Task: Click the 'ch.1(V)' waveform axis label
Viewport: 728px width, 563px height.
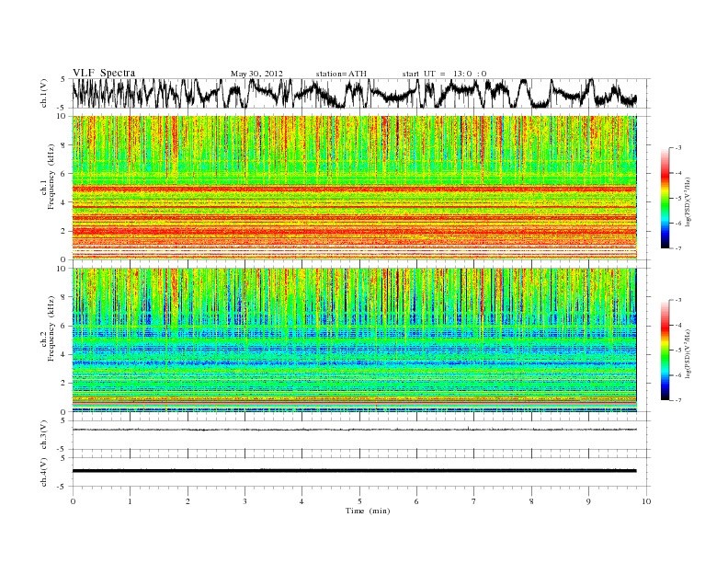Action: point(43,93)
